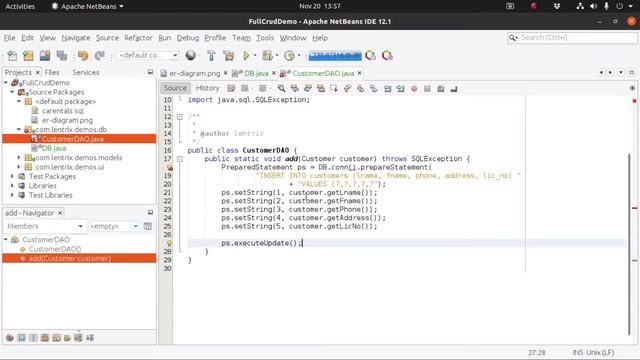Click the Undo arrow icon
This screenshot has height=360, width=640.
83,56
